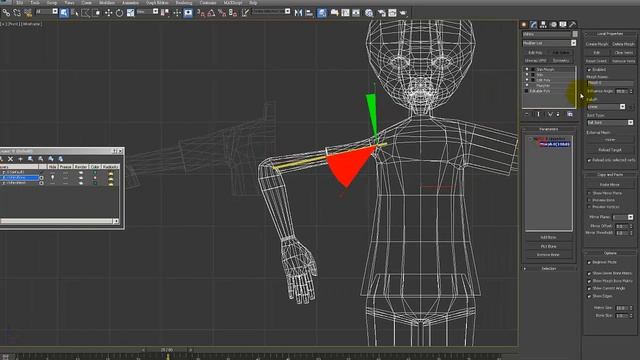Click the Add Bone button
Viewport: 640px width, 360px height.
click(548, 237)
